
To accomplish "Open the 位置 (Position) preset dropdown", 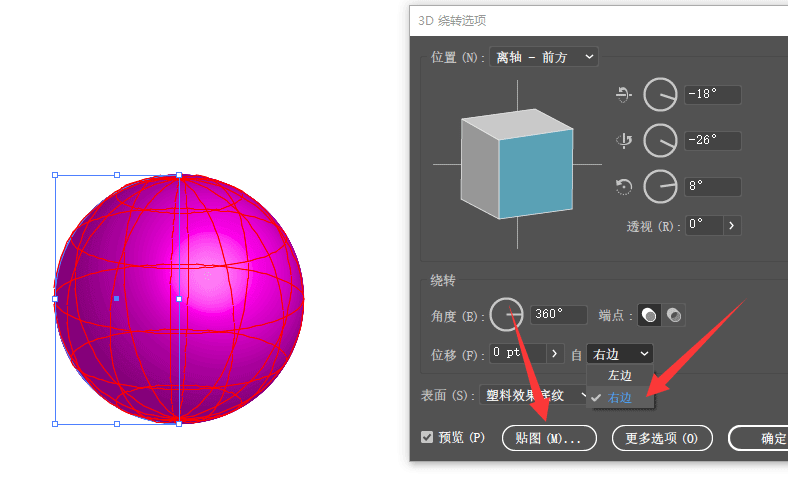I will pyautogui.click(x=545, y=57).
